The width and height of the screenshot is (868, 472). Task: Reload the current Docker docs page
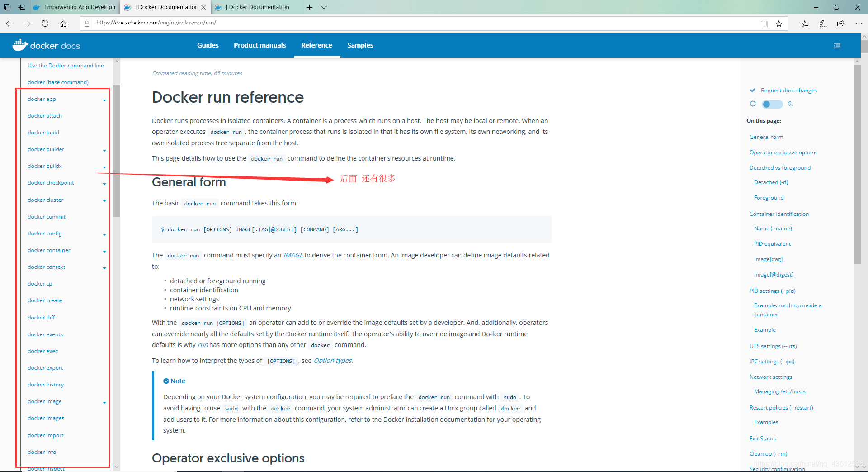45,24
